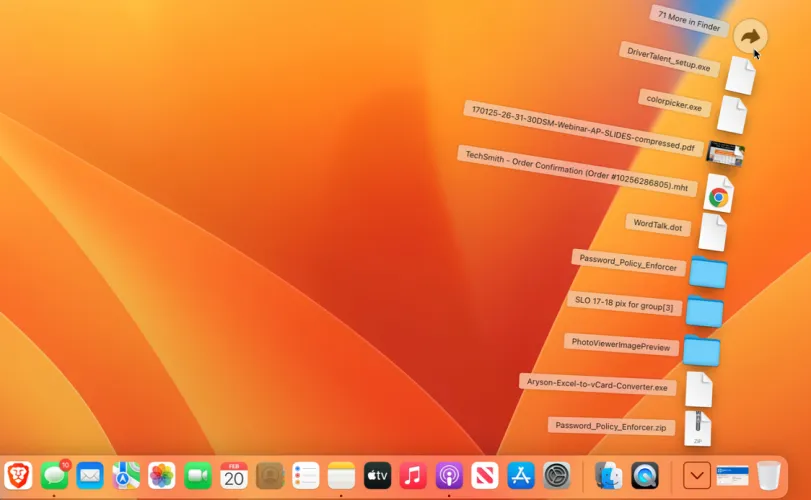
Task: Open the Mail app from the Dock
Action: pos(91,475)
